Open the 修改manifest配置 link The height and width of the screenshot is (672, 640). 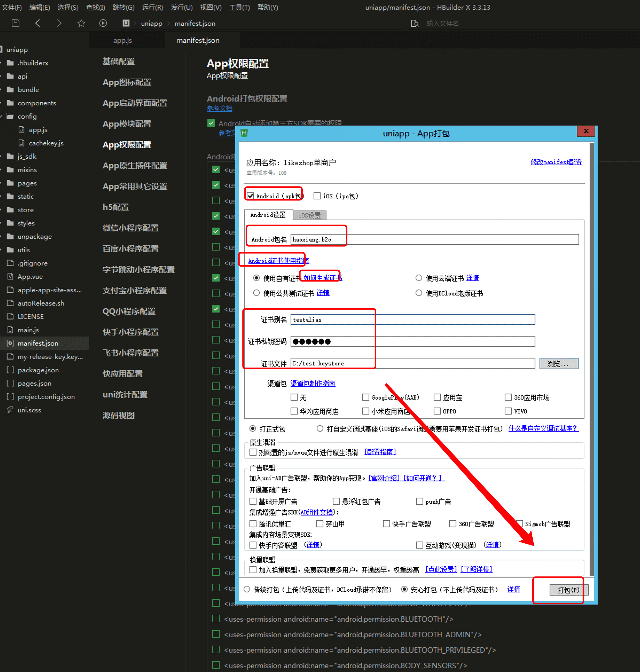(x=556, y=162)
